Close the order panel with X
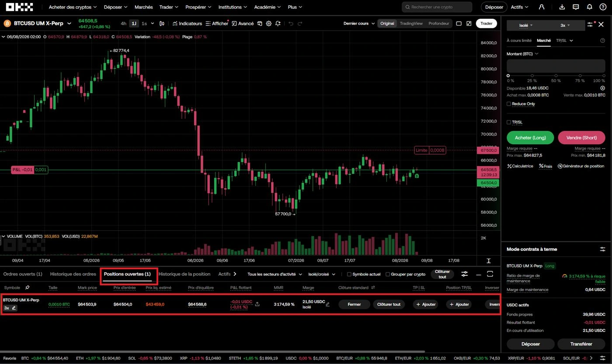 [x=601, y=25]
